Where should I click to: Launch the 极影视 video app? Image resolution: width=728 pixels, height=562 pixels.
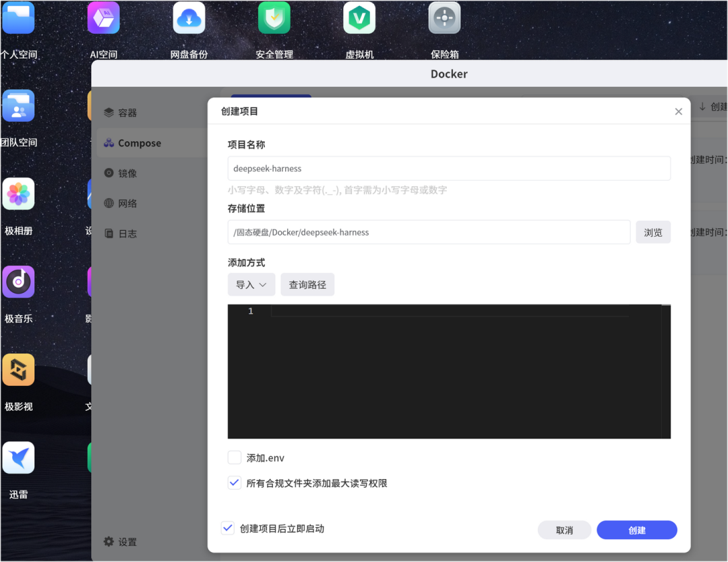(19, 370)
